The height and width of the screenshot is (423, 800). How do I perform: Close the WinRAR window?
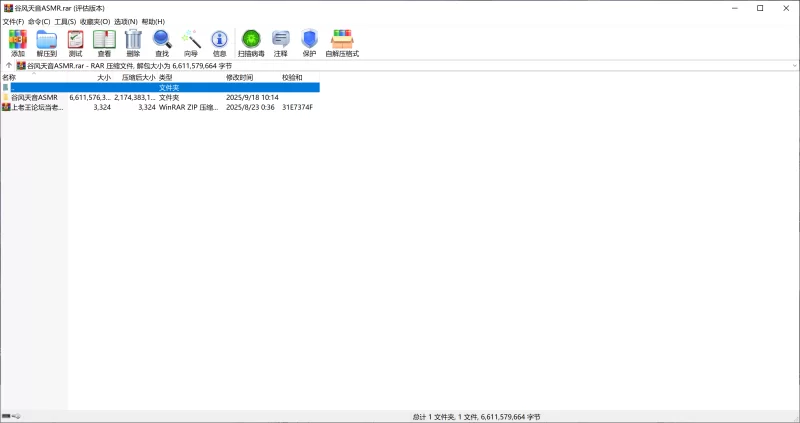point(786,8)
